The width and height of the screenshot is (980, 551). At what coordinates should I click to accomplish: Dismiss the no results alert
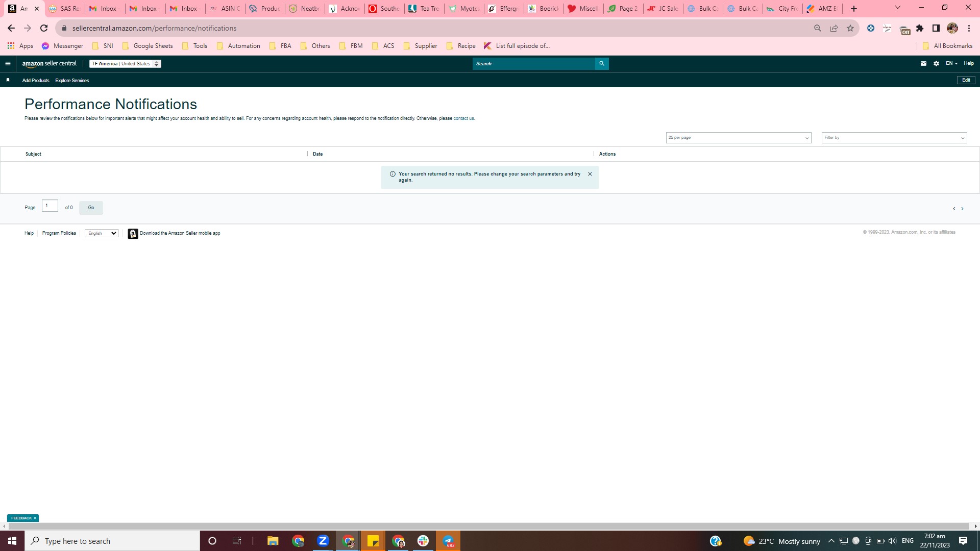[x=590, y=174]
